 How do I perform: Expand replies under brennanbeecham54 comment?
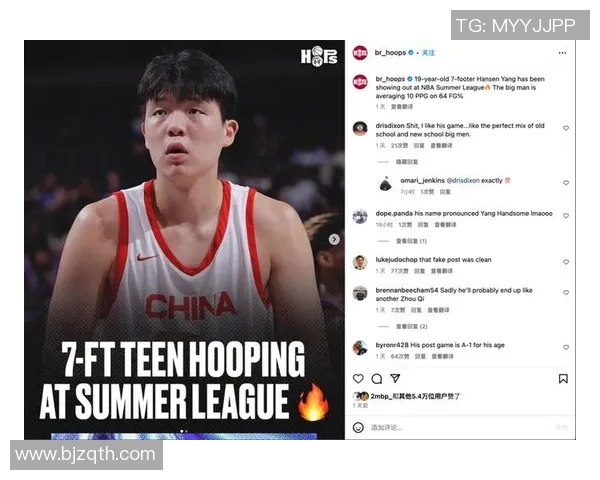coord(411,326)
